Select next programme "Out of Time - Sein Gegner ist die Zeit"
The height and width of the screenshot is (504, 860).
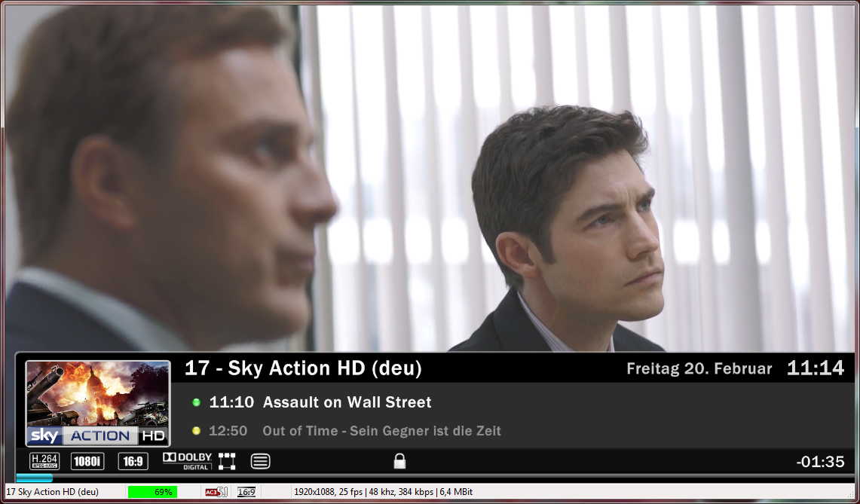381,431
